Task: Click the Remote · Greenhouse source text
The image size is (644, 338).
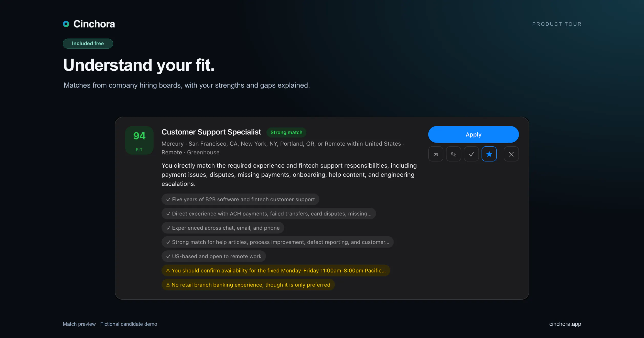Action: (190, 152)
